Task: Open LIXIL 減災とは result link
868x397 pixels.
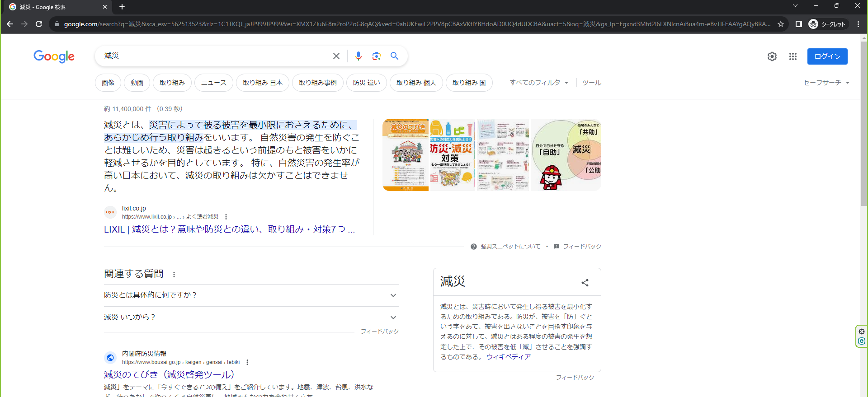Action: (x=229, y=229)
